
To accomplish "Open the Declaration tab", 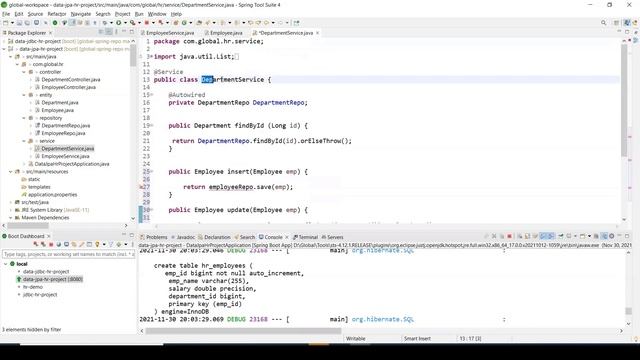I will [x=214, y=237].
